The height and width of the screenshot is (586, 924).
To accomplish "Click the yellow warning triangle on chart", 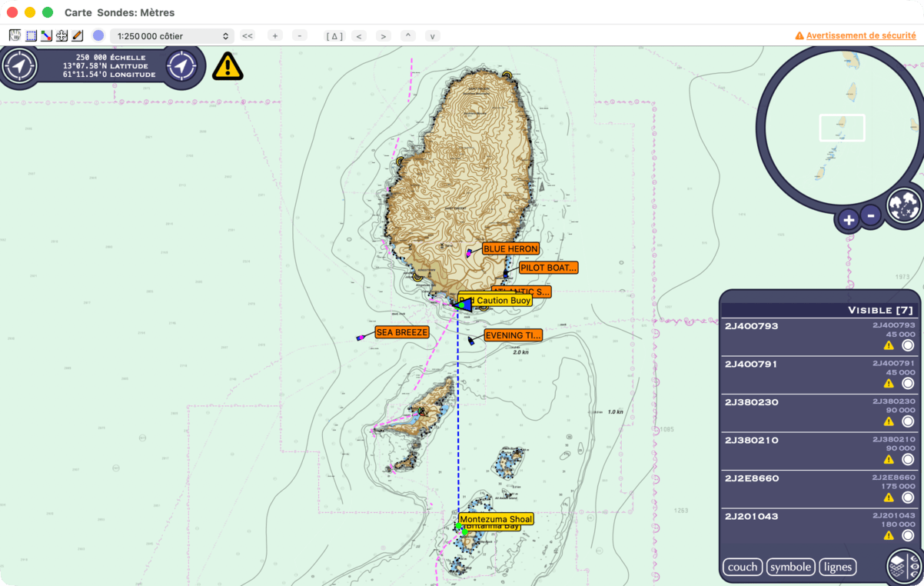I will click(x=228, y=66).
